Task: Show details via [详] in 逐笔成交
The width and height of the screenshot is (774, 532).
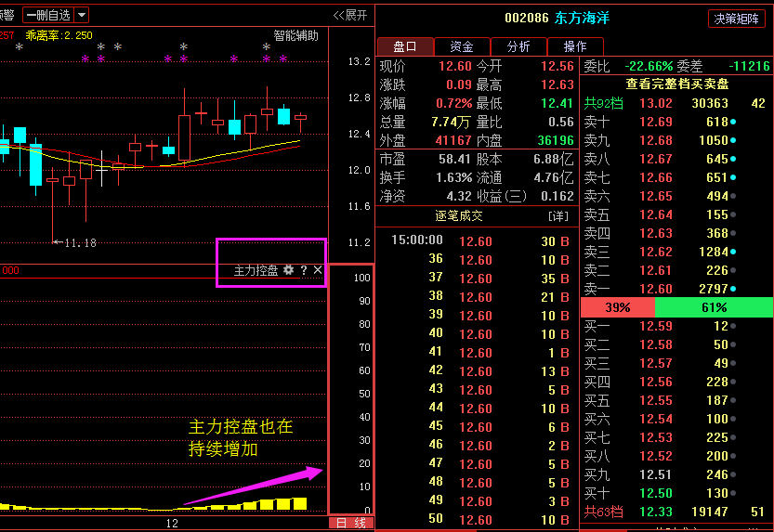Action: pos(558,215)
